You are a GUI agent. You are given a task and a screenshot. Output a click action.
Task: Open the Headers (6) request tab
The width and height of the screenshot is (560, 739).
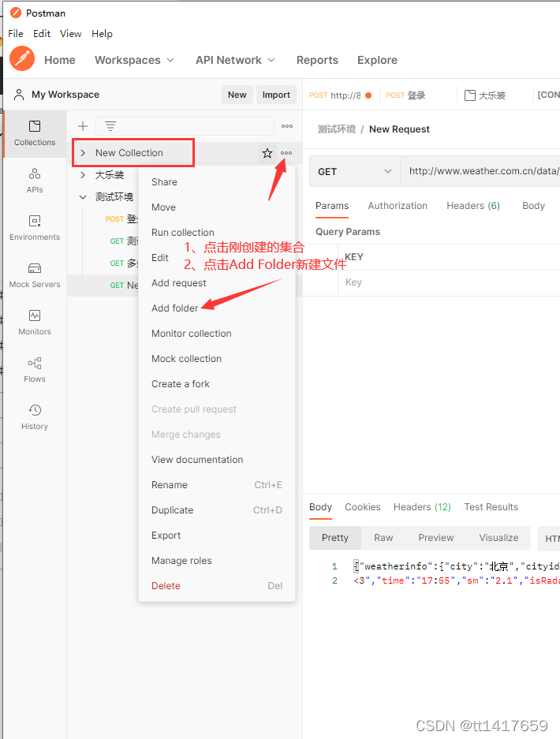(473, 206)
